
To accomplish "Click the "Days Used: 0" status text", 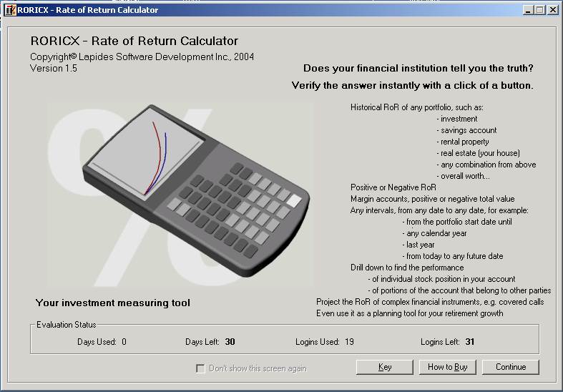I will tap(102, 342).
